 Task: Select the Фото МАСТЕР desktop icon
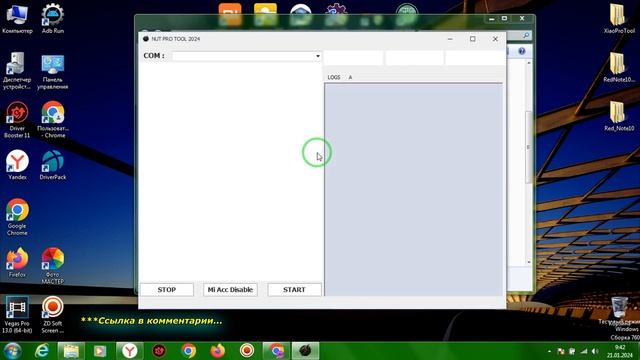click(53, 266)
